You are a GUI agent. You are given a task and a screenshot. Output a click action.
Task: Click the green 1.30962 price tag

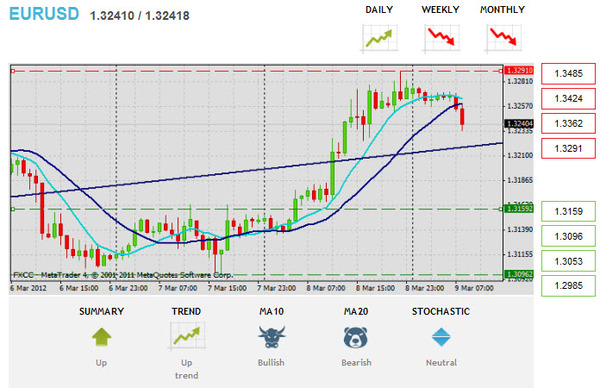pyautogui.click(x=519, y=274)
